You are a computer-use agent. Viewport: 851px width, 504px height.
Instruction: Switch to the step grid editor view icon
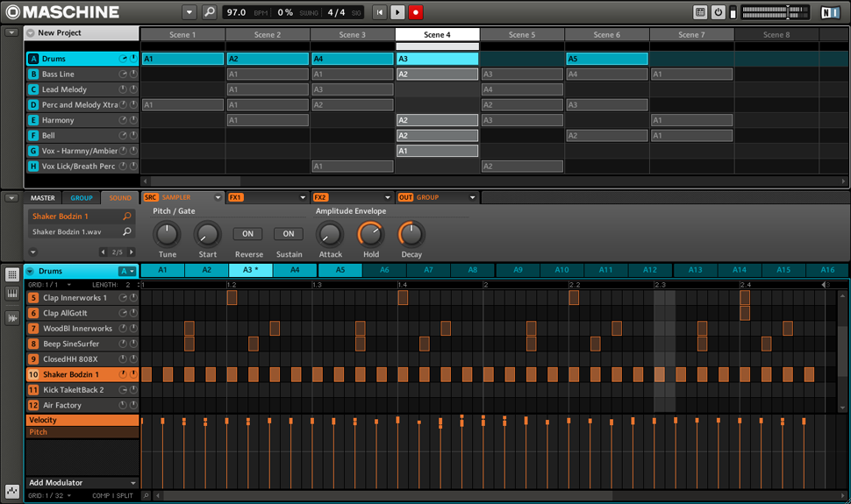pos(12,274)
